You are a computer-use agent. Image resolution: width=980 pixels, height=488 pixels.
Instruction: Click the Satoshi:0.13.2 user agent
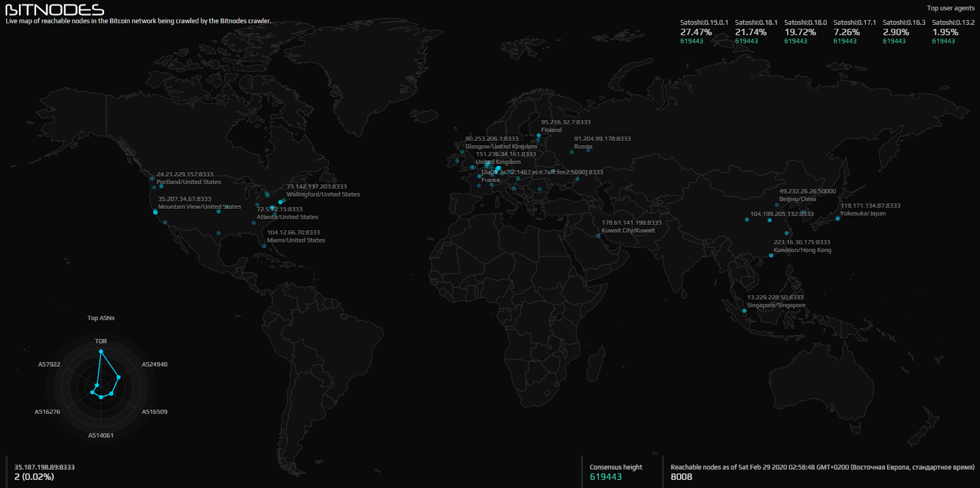pyautogui.click(x=953, y=23)
